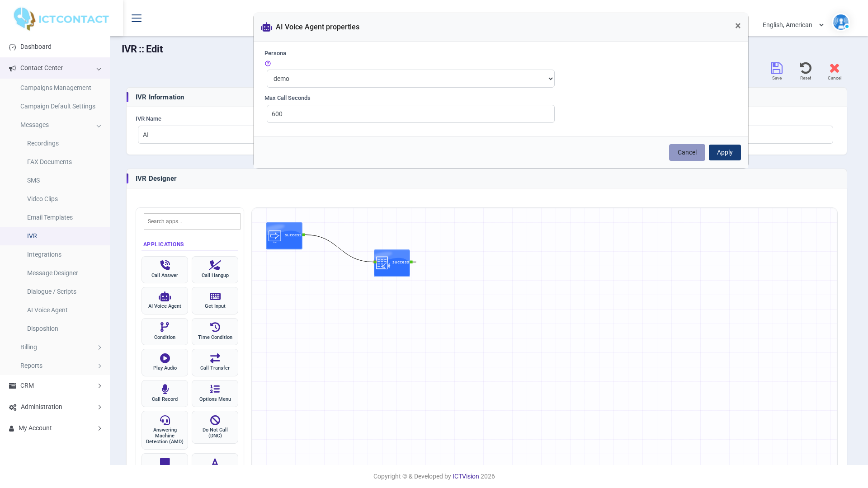Choose the Time Condition application
868x488 pixels.
[x=215, y=332]
